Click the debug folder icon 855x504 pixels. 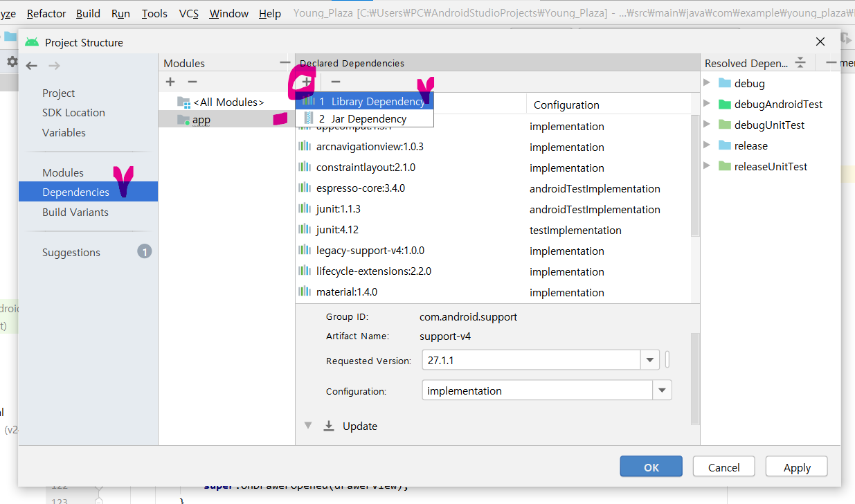pos(725,83)
